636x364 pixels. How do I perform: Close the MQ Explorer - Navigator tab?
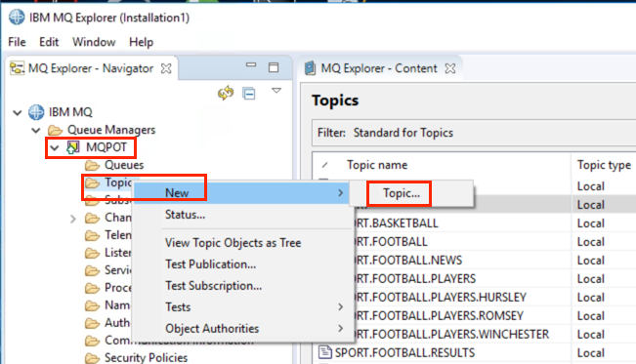[166, 68]
